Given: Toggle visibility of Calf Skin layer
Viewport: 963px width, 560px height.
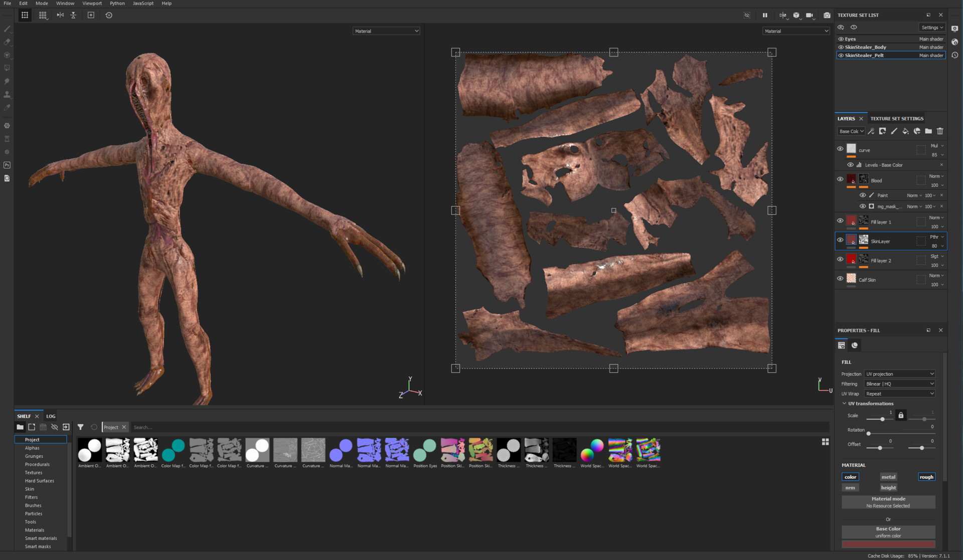Looking at the screenshot, I should pos(840,279).
